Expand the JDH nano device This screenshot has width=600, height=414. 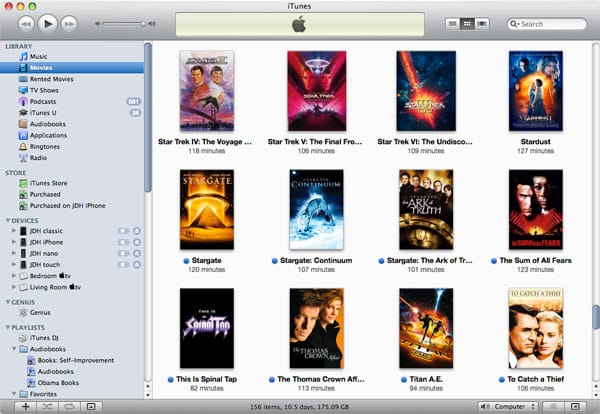pos(14,253)
